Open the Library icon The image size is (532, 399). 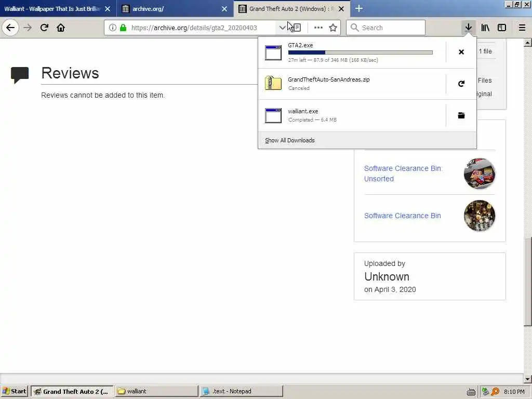(x=485, y=28)
